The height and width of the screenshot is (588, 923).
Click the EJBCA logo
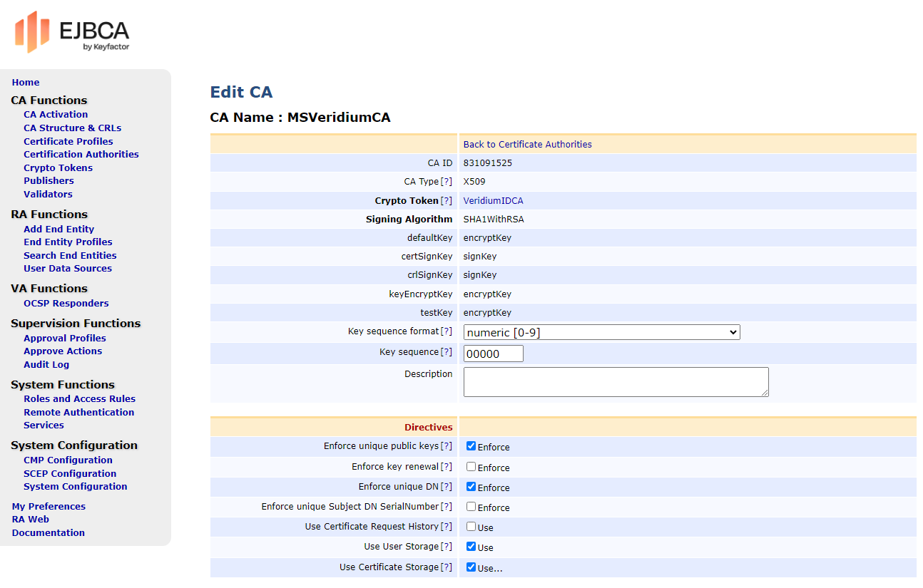coord(71,32)
